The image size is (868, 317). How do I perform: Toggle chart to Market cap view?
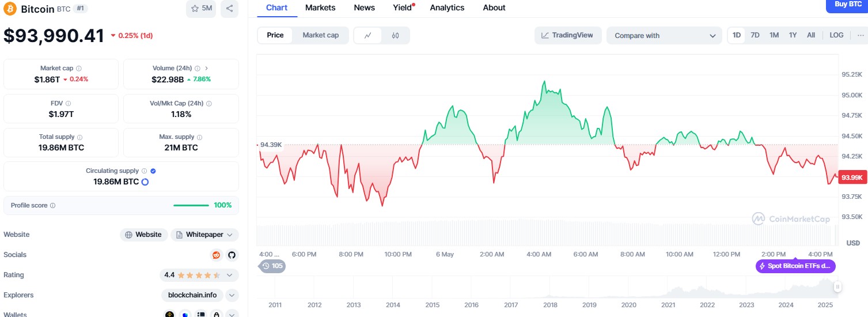point(320,35)
